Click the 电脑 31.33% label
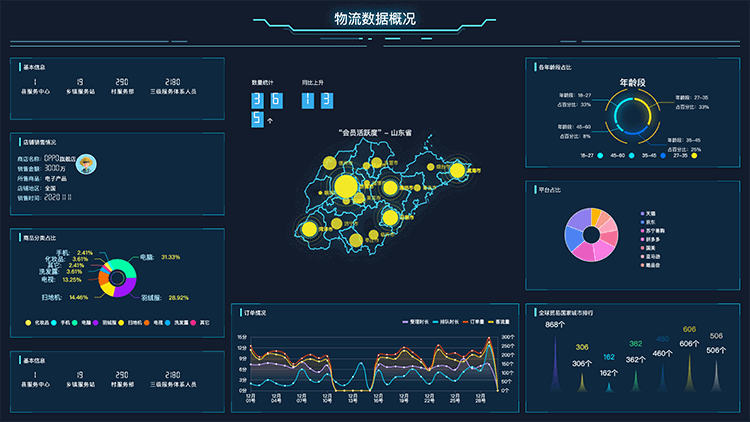Image resolution: width=750 pixels, height=422 pixels. coord(160,257)
